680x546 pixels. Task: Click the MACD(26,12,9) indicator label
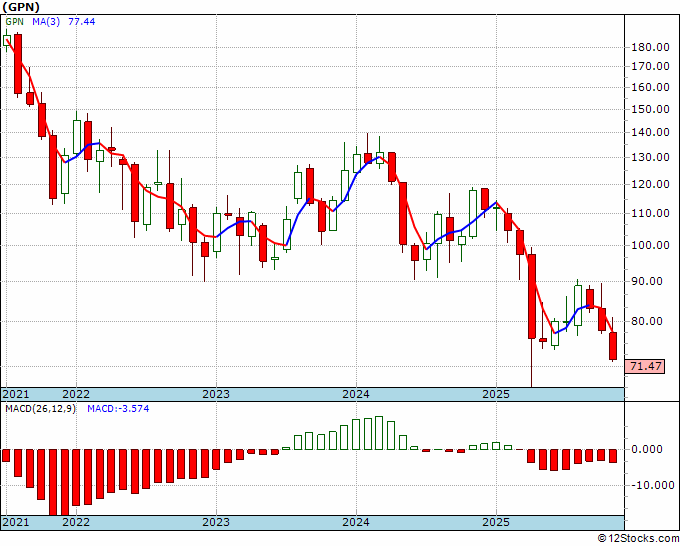pos(40,409)
